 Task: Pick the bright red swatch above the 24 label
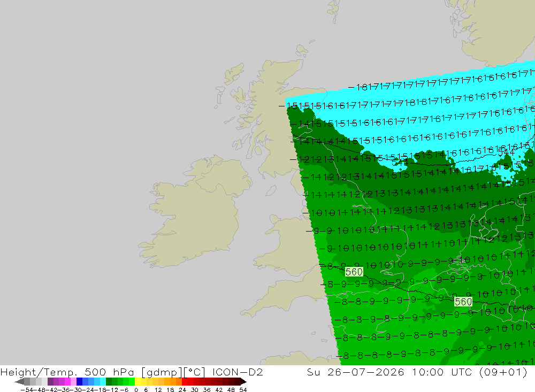pyautogui.click(x=185, y=382)
